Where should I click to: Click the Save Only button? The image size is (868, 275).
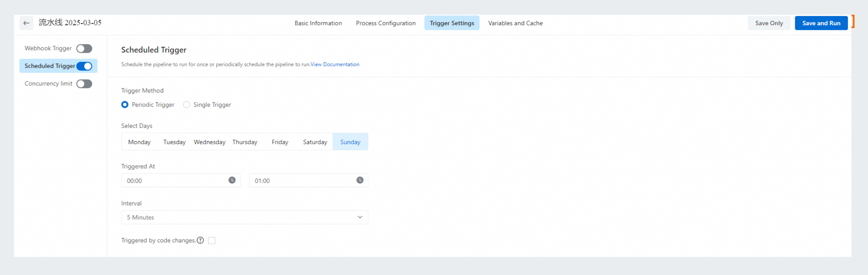(769, 23)
